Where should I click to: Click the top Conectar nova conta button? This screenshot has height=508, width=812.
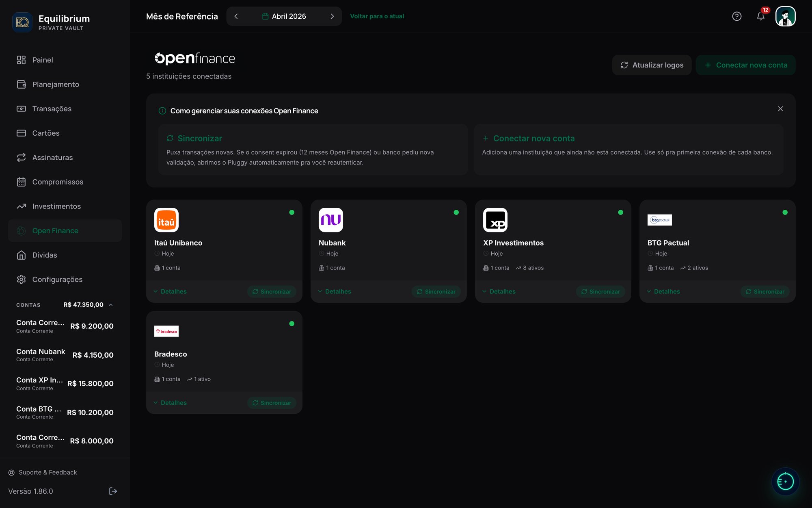(745, 65)
